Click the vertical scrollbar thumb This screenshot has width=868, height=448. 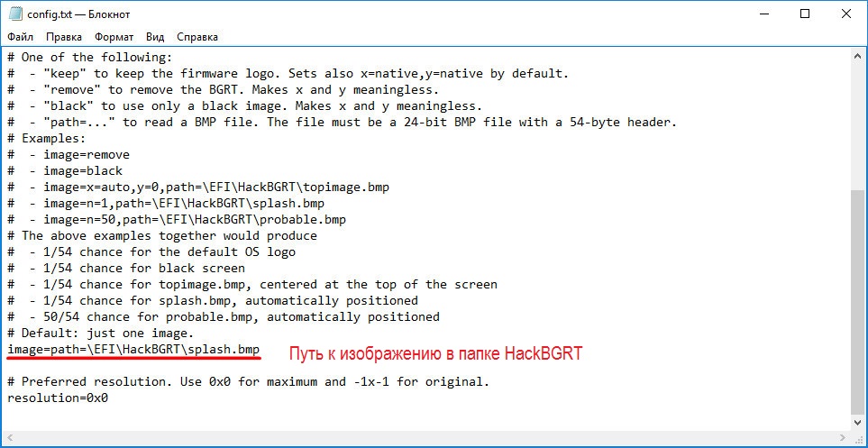click(x=857, y=297)
